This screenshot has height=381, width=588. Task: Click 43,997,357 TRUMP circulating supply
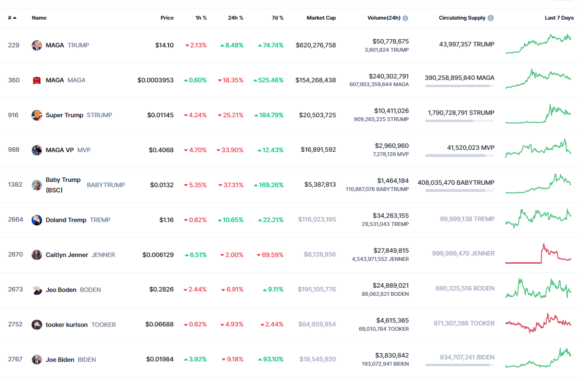pyautogui.click(x=466, y=45)
